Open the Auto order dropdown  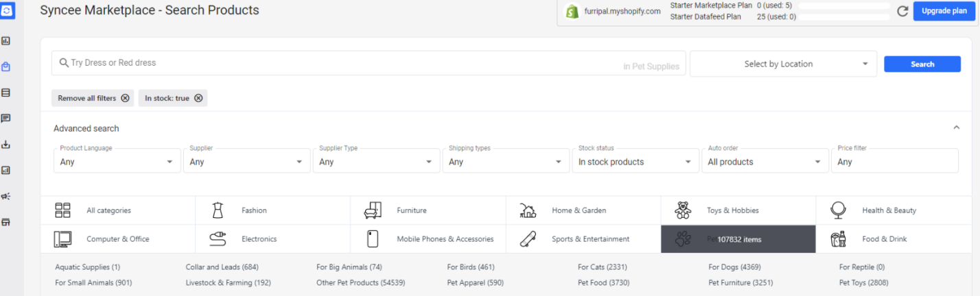click(x=765, y=160)
